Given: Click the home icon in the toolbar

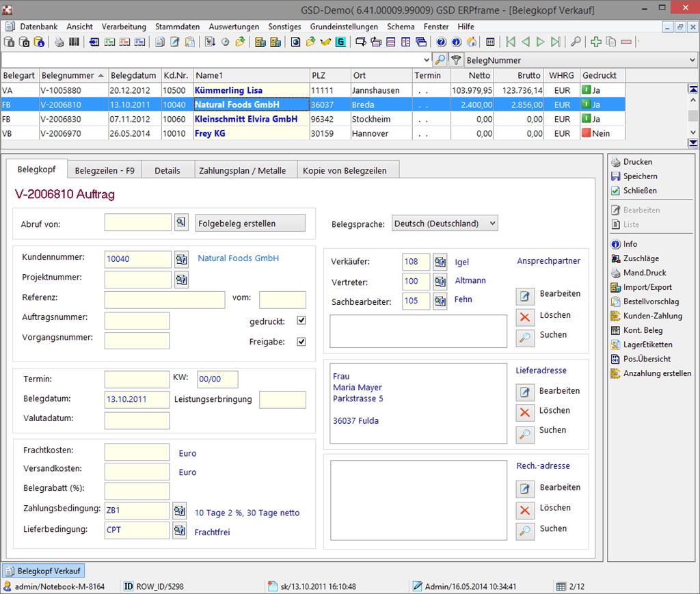Looking at the screenshot, I should click(x=472, y=42).
